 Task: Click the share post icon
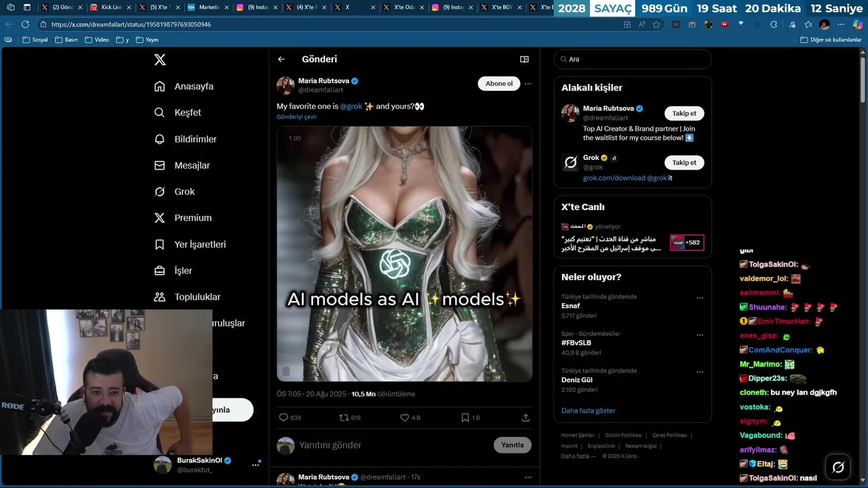[x=526, y=418]
